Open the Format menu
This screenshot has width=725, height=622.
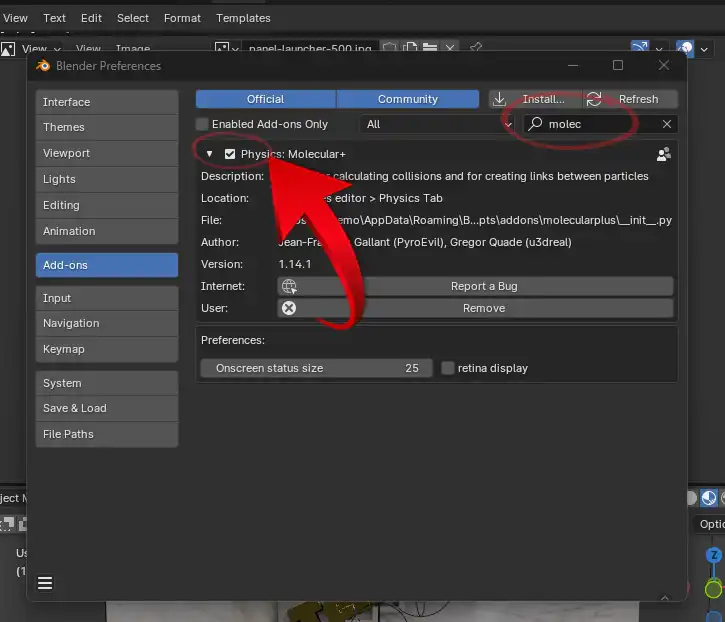(x=182, y=18)
